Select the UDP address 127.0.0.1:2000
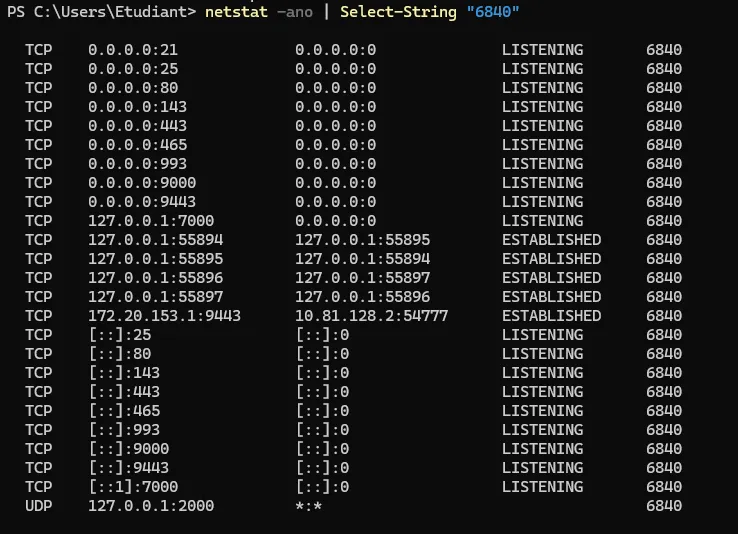 [151, 506]
